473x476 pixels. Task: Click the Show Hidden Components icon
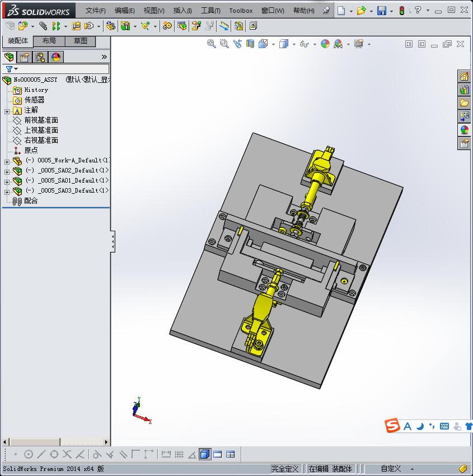(110, 26)
